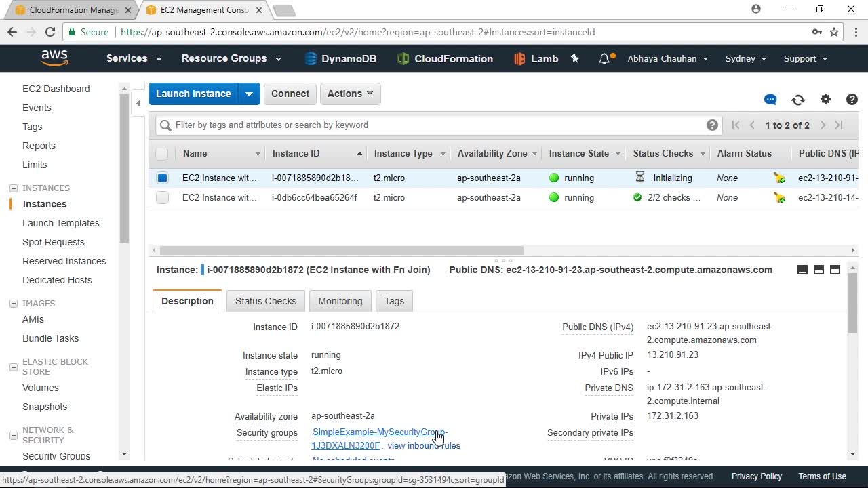Open the Resource Groups dropdown
Screen dimensions: 868x488
[231, 58]
